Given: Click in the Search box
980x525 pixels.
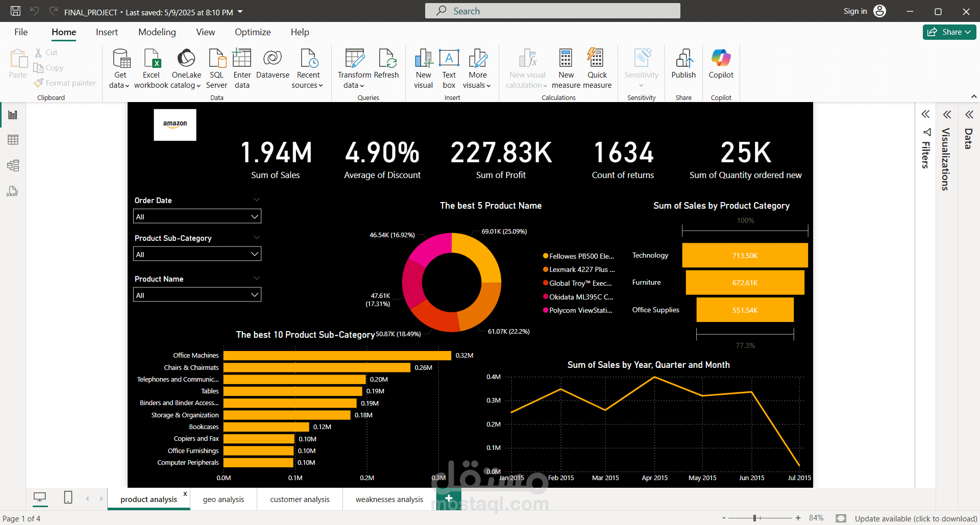Looking at the screenshot, I should [553, 11].
